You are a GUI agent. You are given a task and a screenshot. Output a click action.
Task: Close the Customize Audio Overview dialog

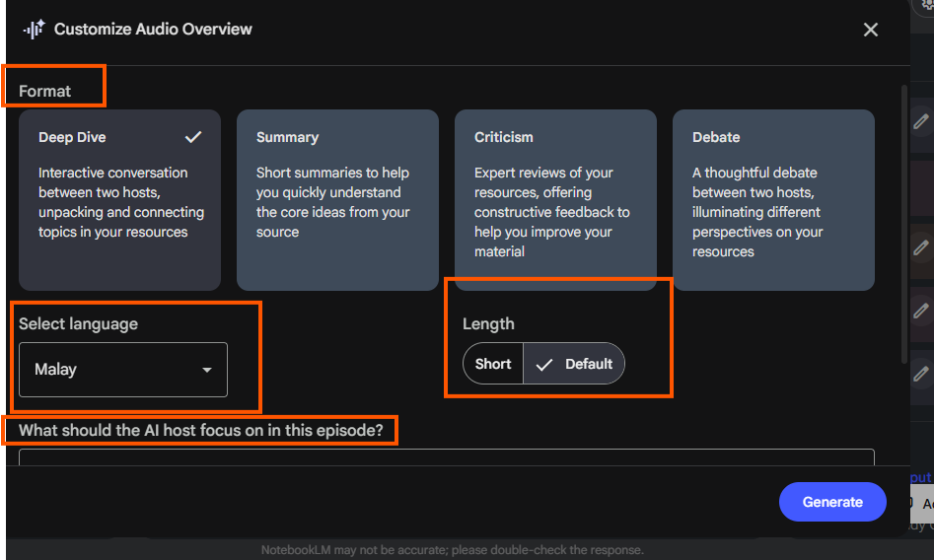click(870, 30)
